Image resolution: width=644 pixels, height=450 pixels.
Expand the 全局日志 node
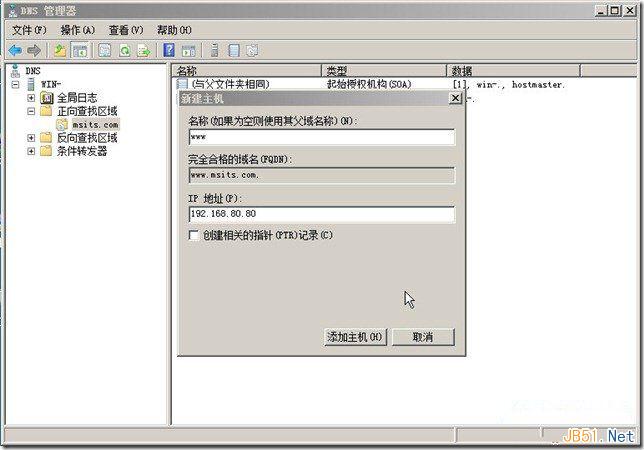(31, 98)
